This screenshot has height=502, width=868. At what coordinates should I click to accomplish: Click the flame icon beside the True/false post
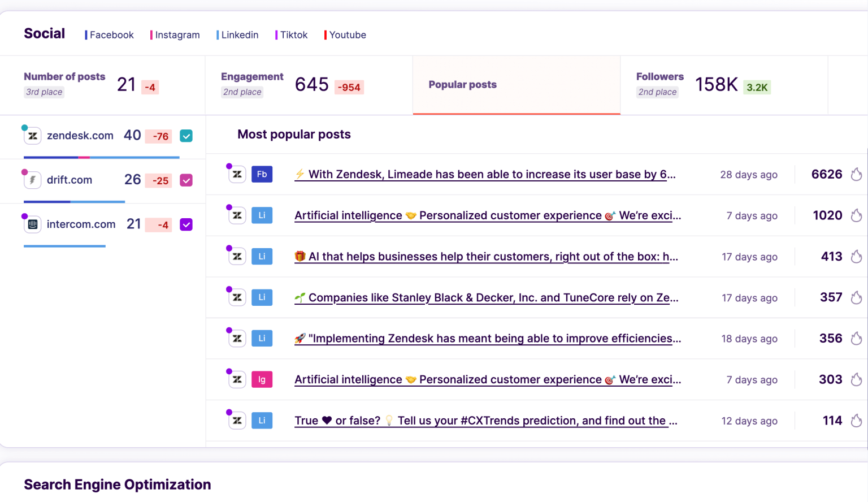click(x=856, y=421)
